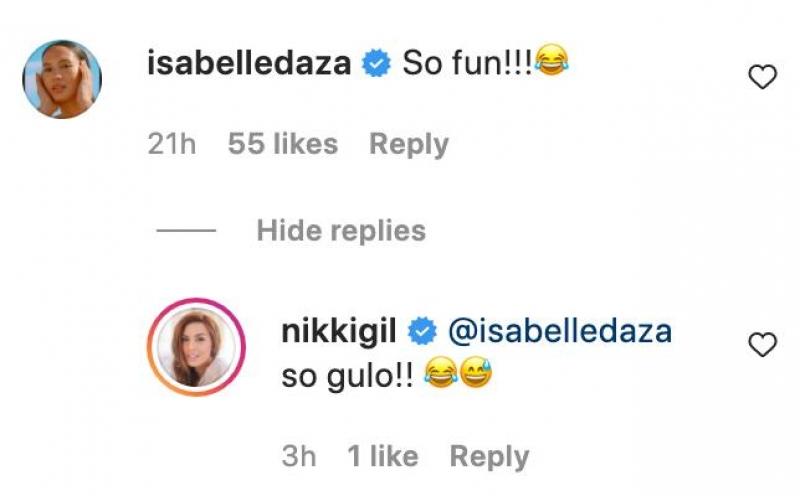
Task: Open nikkigil username link
Action: (342, 331)
